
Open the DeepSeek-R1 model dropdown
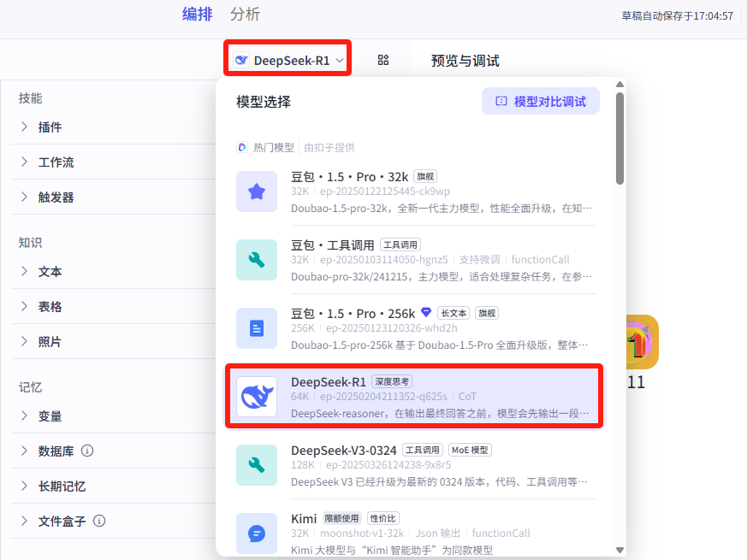288,61
